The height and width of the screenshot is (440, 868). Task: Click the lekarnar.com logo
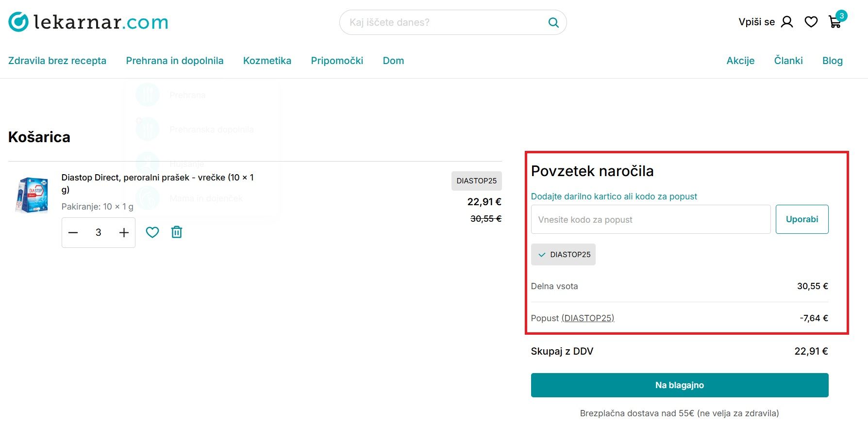[x=88, y=22]
